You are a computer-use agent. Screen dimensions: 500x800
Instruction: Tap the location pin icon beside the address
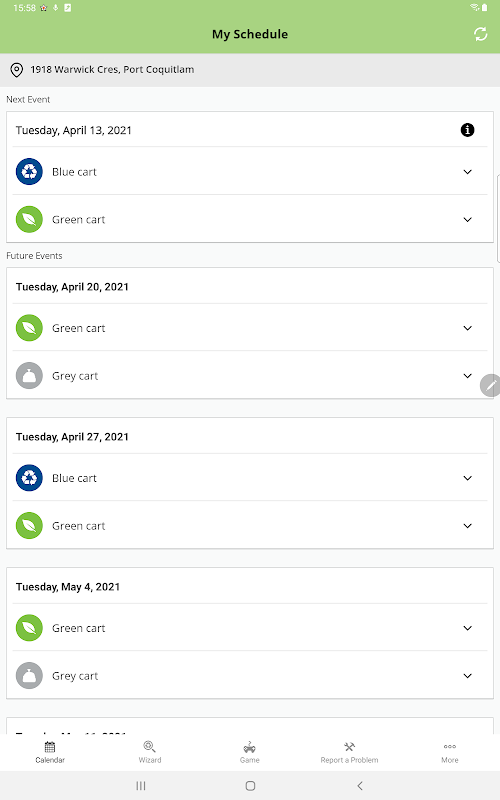coord(16,70)
